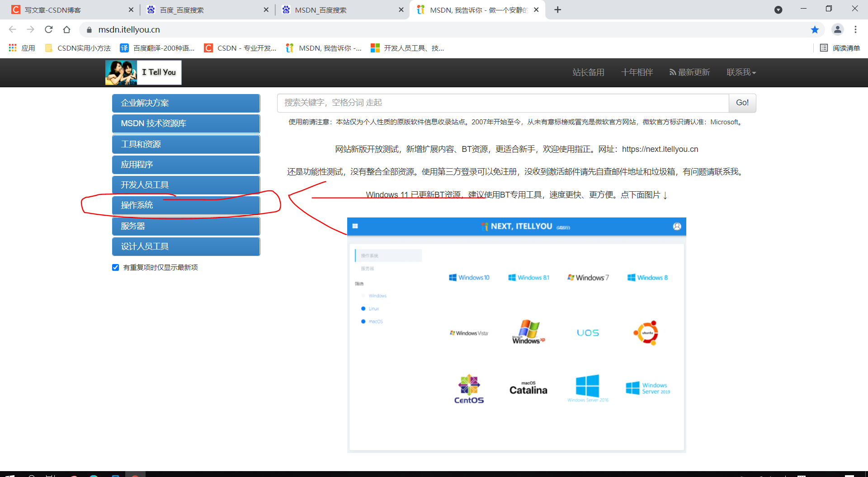Image resolution: width=868 pixels, height=477 pixels.
Task: Close the 写文章-CSDN博客 tab
Action: (131, 10)
